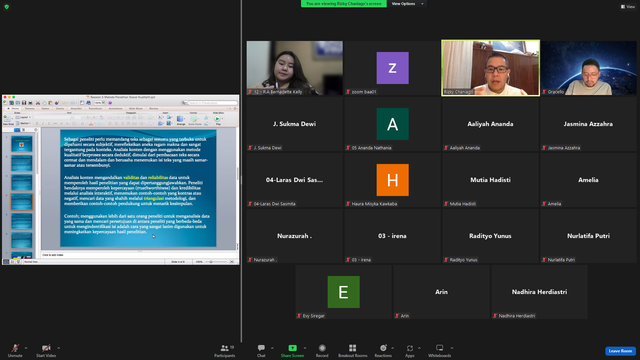The width and height of the screenshot is (640, 360).
Task: Start Video in Zoom toolbar
Action: [46, 350]
